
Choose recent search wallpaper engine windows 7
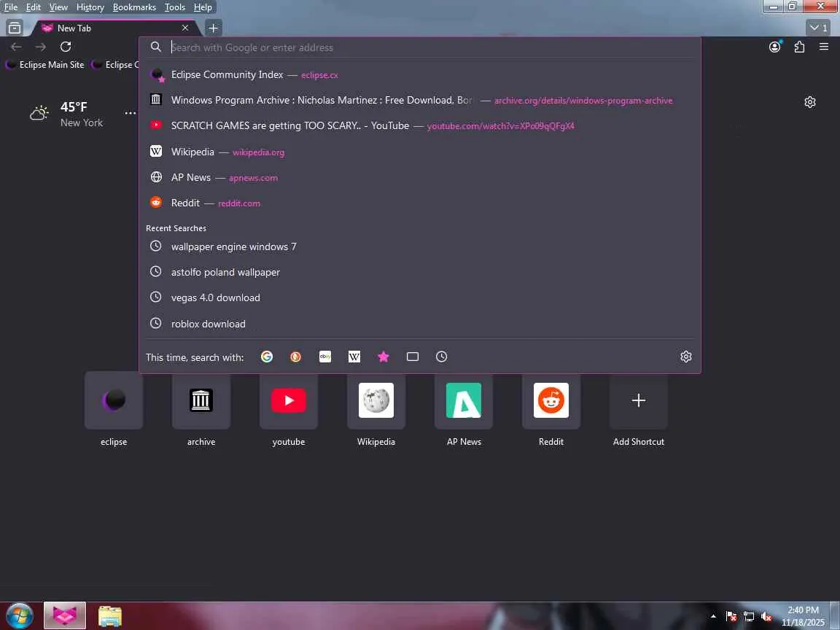click(x=419, y=246)
